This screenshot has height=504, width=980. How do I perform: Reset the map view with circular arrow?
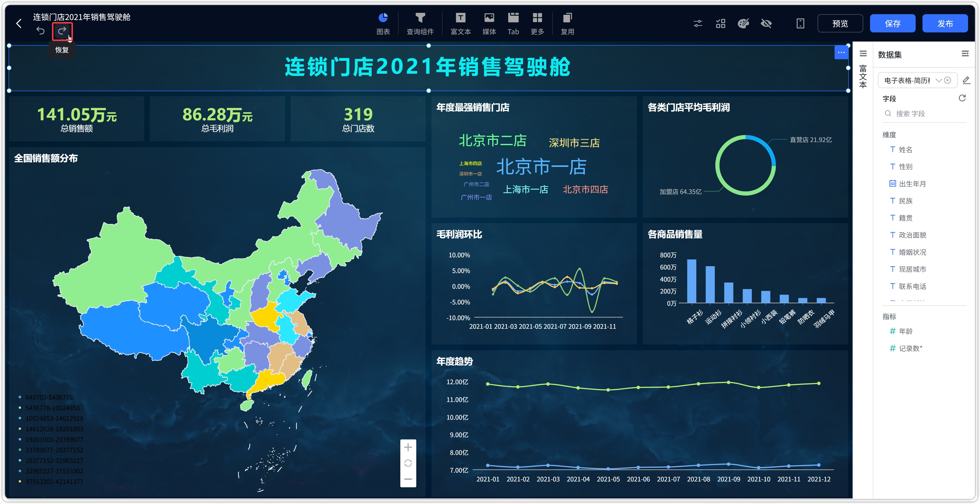tap(408, 463)
